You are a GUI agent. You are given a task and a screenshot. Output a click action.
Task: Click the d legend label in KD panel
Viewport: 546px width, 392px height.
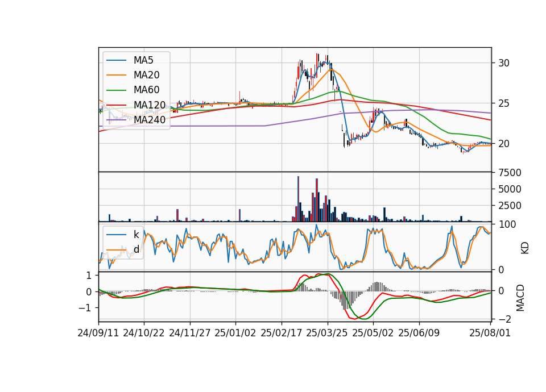pyautogui.click(x=136, y=249)
